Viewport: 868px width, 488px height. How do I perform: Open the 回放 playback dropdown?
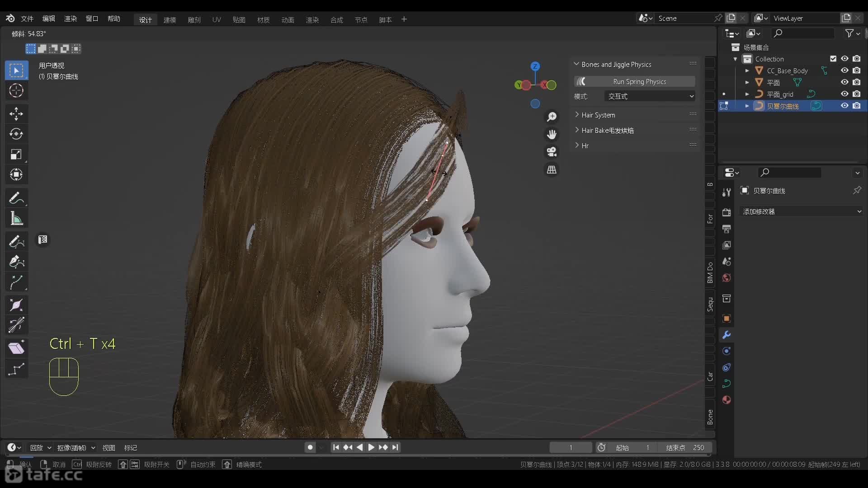coord(40,448)
